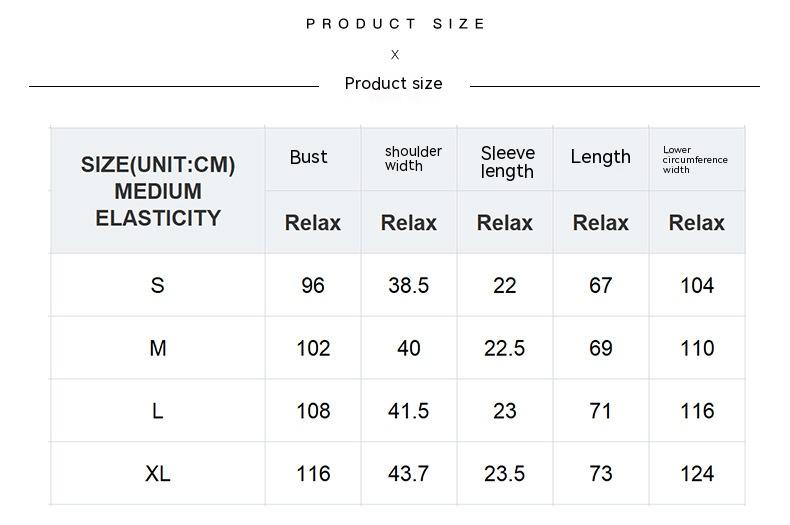Click the XL size row label

(x=157, y=474)
